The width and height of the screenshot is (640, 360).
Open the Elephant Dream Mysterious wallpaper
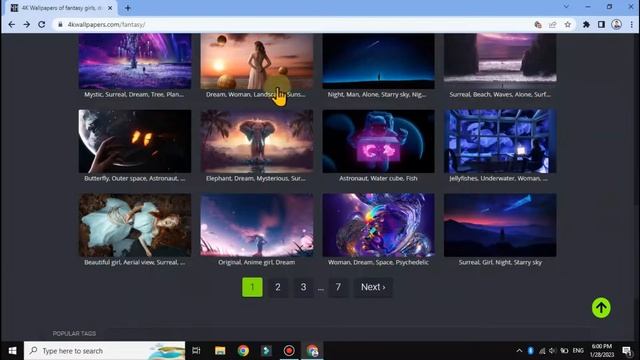point(257,141)
